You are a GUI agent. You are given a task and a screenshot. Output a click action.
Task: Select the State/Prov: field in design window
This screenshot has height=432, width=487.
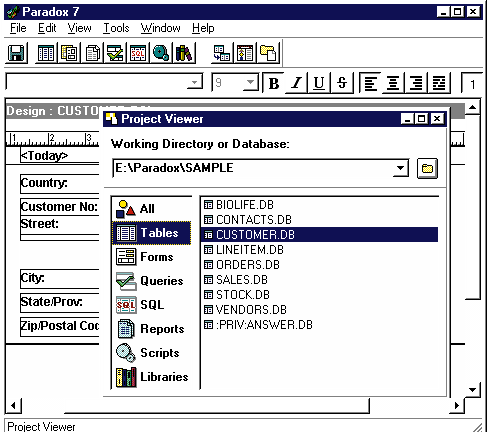pos(60,303)
